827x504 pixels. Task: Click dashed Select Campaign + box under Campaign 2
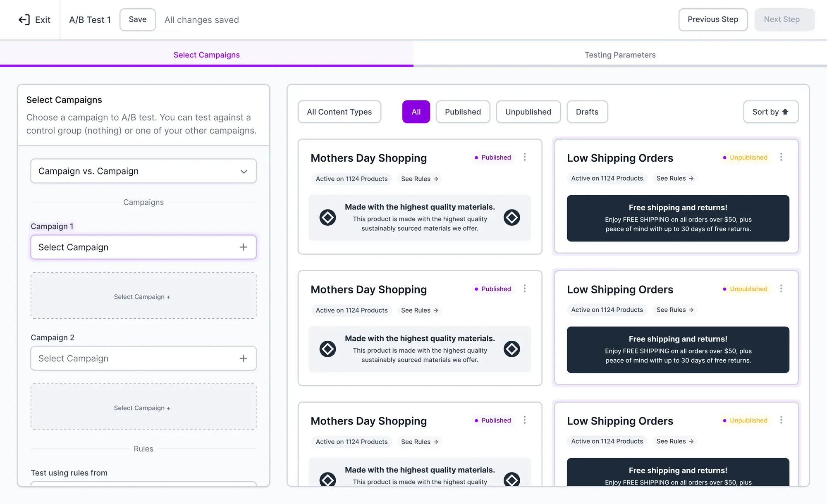click(x=143, y=407)
